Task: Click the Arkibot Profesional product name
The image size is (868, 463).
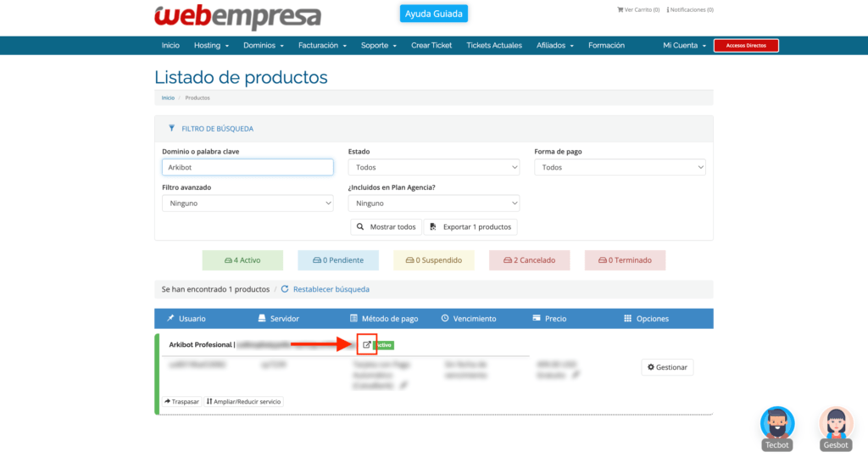Action: 200,344
